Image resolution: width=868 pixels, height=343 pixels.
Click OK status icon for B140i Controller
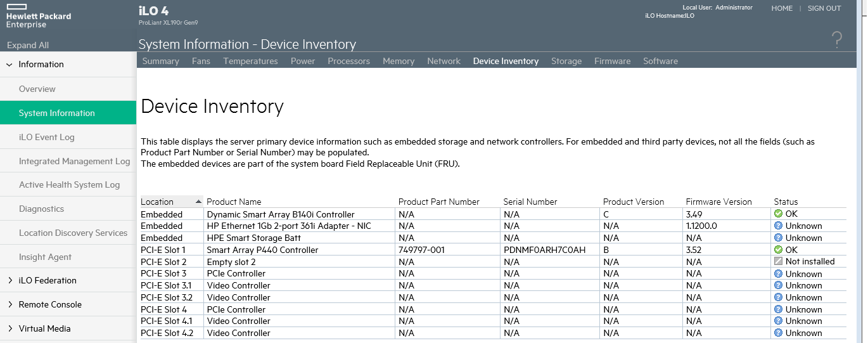coord(778,214)
